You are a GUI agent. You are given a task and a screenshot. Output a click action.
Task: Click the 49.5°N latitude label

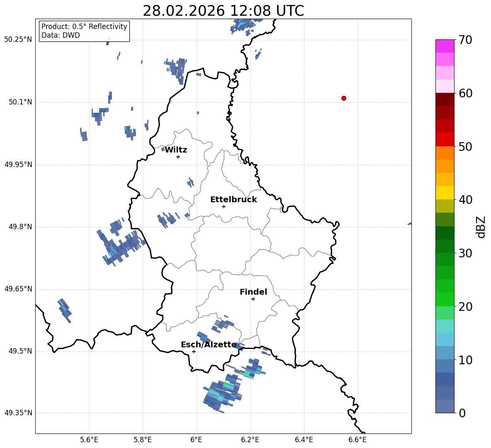(20, 351)
